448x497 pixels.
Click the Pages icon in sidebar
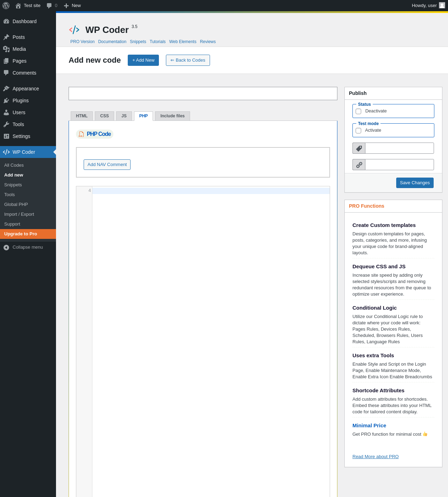coord(6,61)
